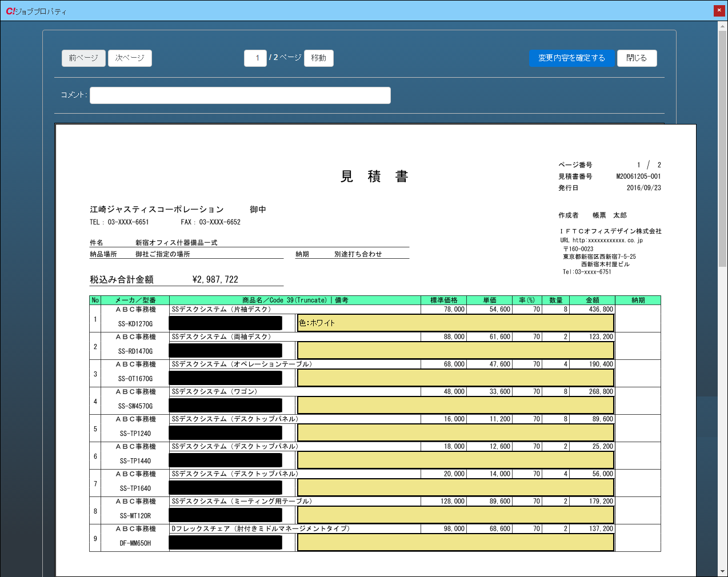Click yellow remark field for SS-SW4570G

[455, 405]
